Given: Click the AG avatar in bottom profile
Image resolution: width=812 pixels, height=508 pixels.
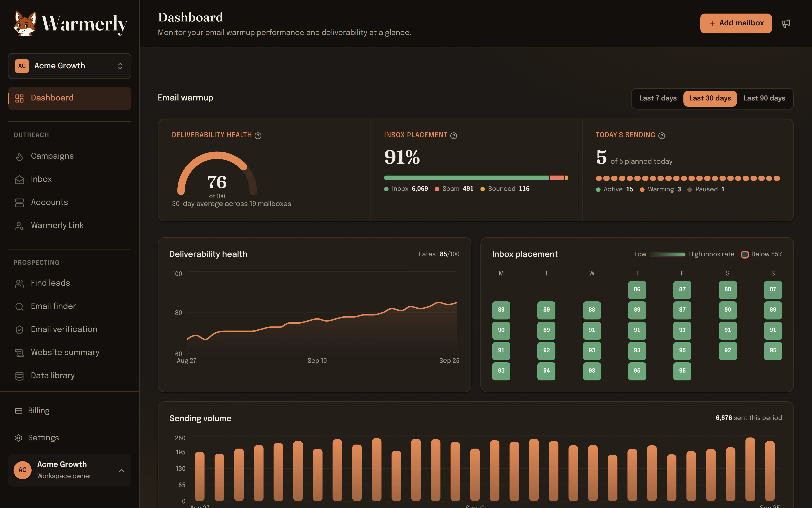Looking at the screenshot, I should coord(23,470).
